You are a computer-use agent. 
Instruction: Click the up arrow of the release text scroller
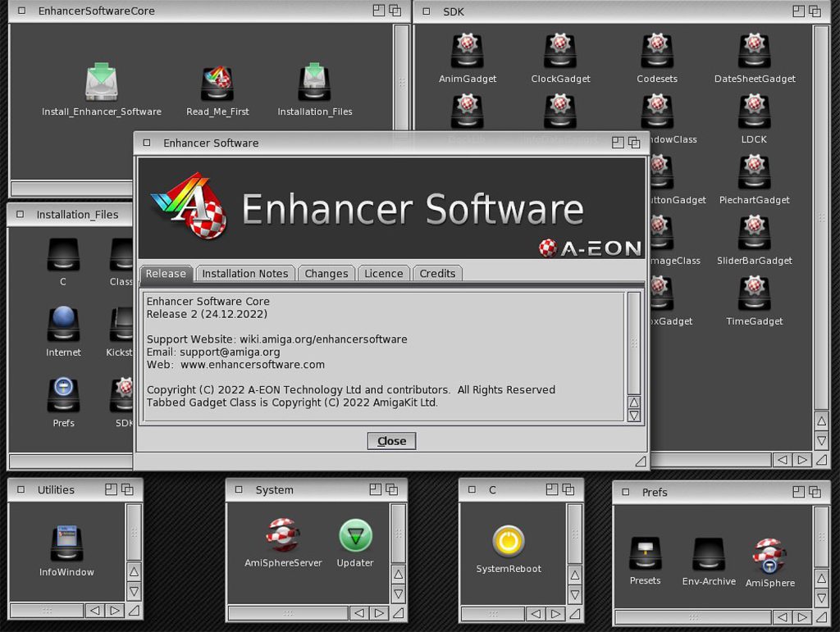tap(634, 402)
